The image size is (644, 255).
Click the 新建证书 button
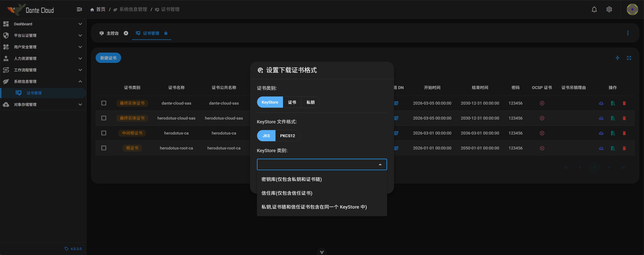[x=108, y=58]
